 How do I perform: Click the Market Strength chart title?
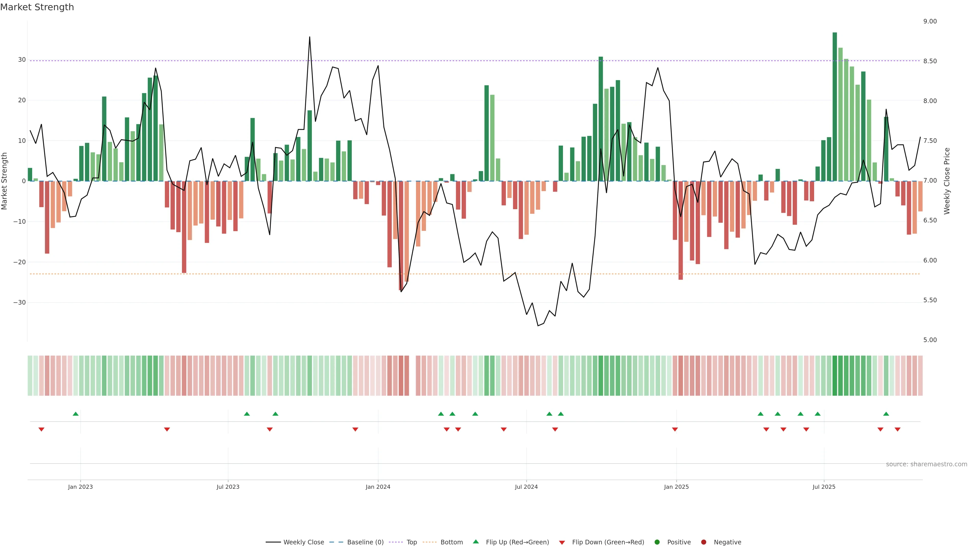point(37,7)
